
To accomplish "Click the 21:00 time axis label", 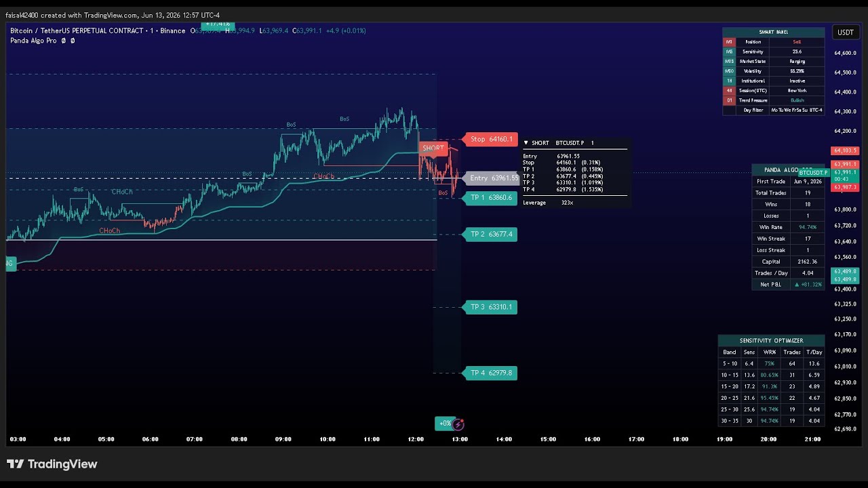I will 812,439.
